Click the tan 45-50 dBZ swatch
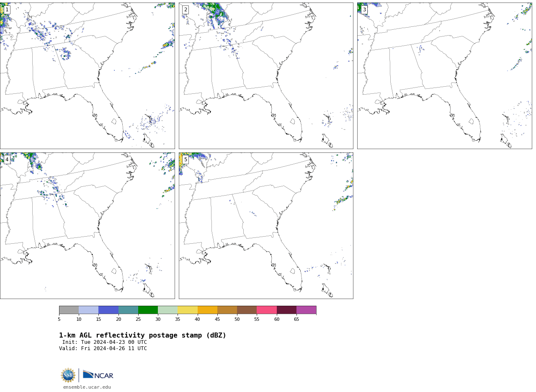This screenshot has width=536, height=392. pyautogui.click(x=227, y=310)
